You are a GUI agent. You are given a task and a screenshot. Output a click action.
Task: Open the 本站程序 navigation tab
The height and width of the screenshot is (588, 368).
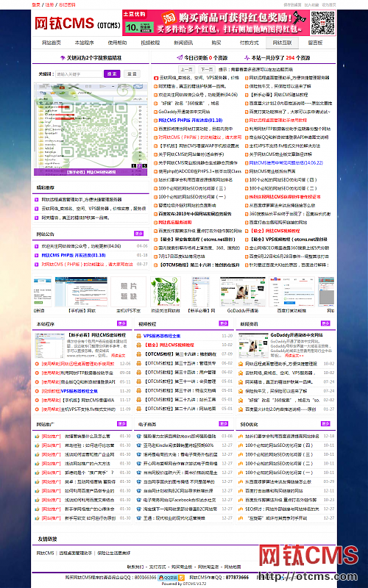point(84,43)
